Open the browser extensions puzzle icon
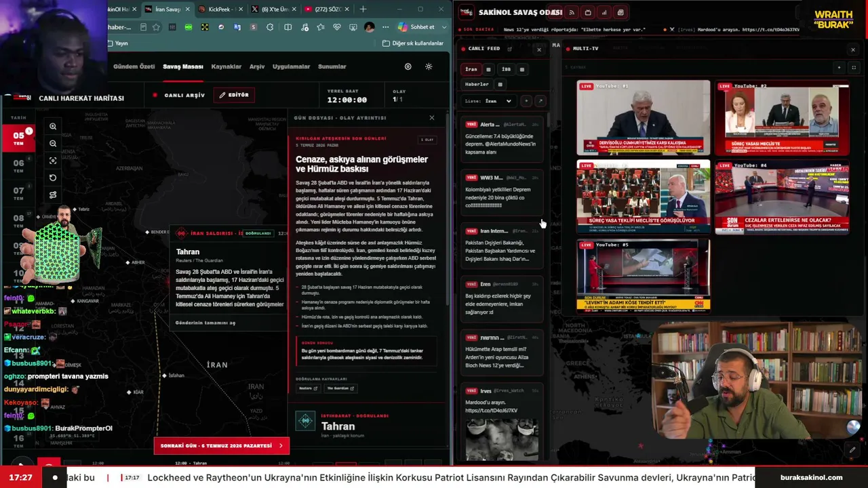868x488 pixels. 270,27
